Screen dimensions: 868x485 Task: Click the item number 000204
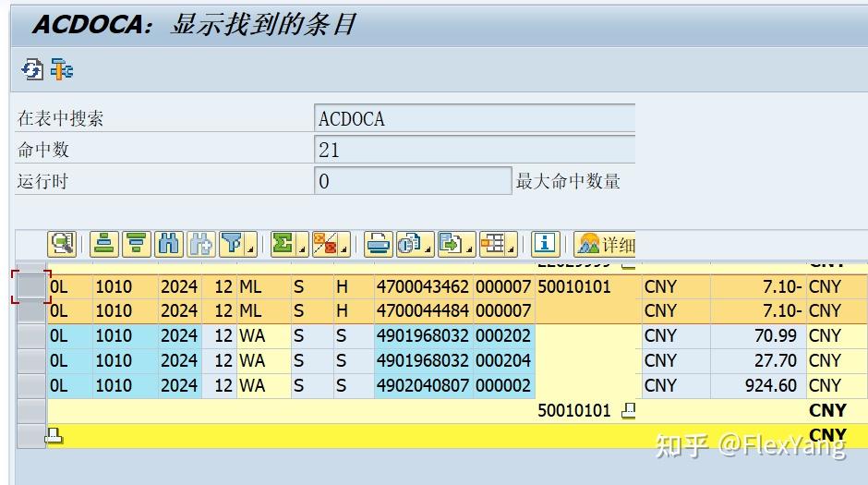(x=503, y=361)
